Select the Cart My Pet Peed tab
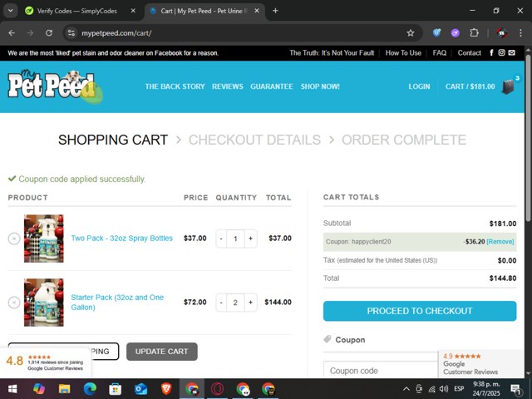The width and height of the screenshot is (532, 399). tap(204, 11)
